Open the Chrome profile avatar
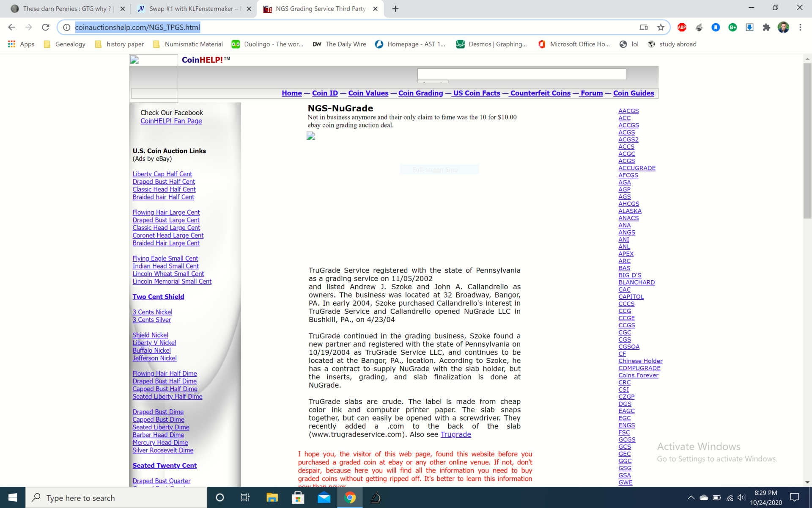Viewport: 812px width, 508px height. tap(783, 28)
